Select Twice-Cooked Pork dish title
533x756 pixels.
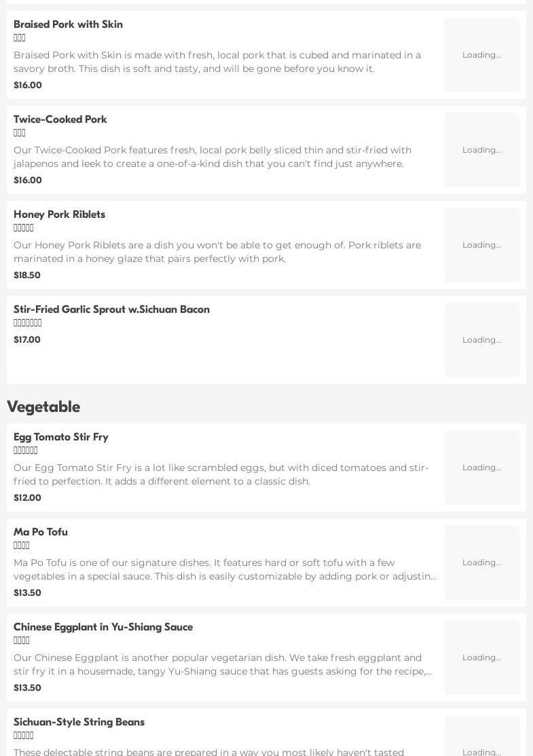[60, 119]
